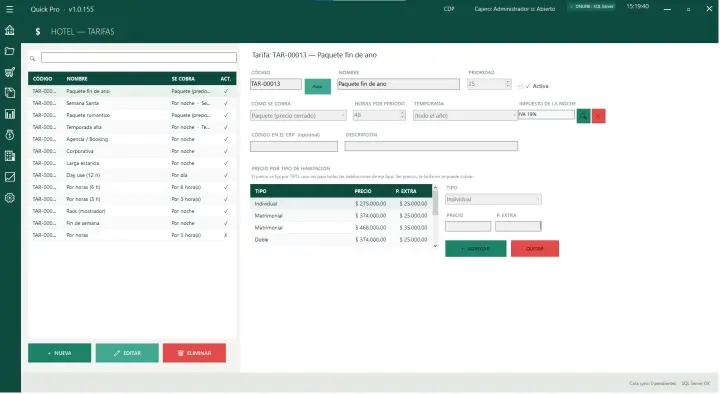Click active checkmark of Rack (mostrador) row

tap(225, 211)
